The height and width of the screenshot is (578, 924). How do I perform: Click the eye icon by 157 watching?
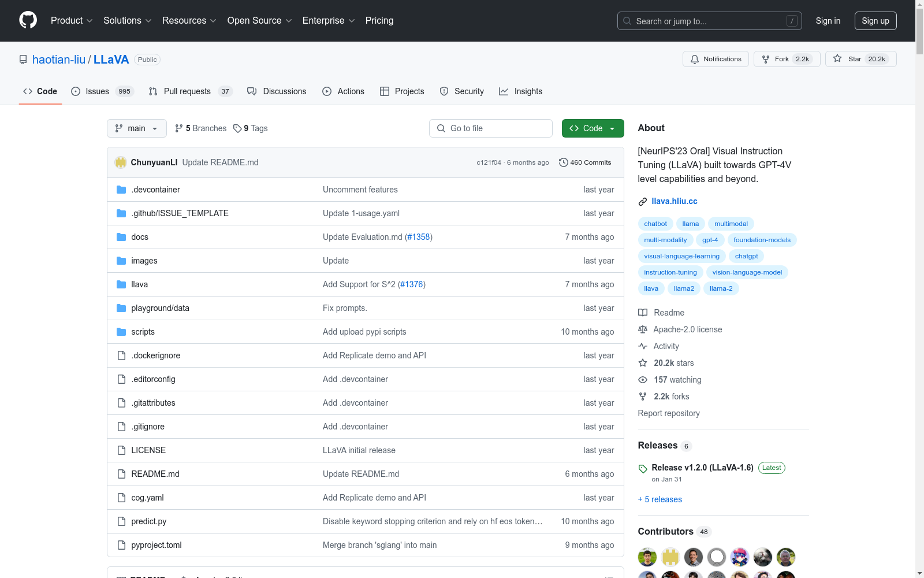tap(643, 380)
